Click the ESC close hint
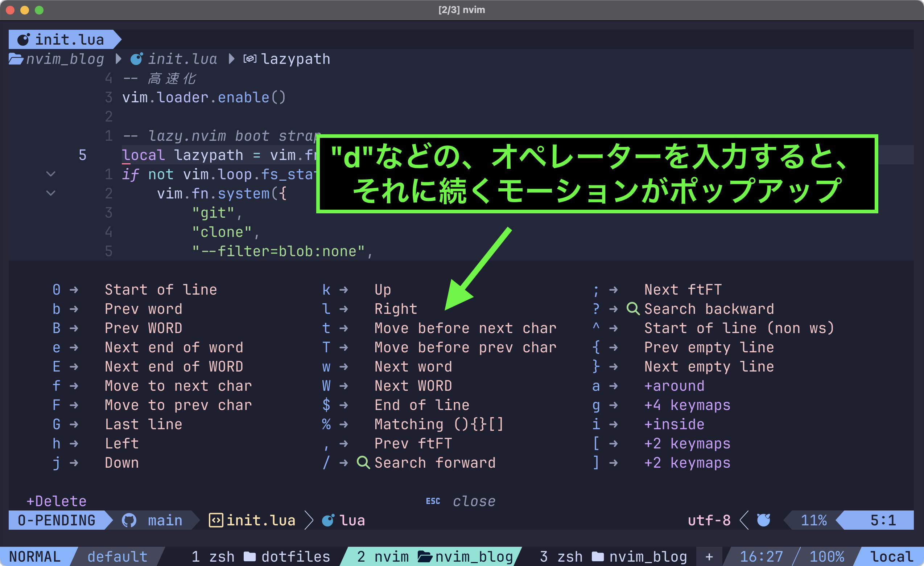The width and height of the screenshot is (924, 566). click(461, 501)
